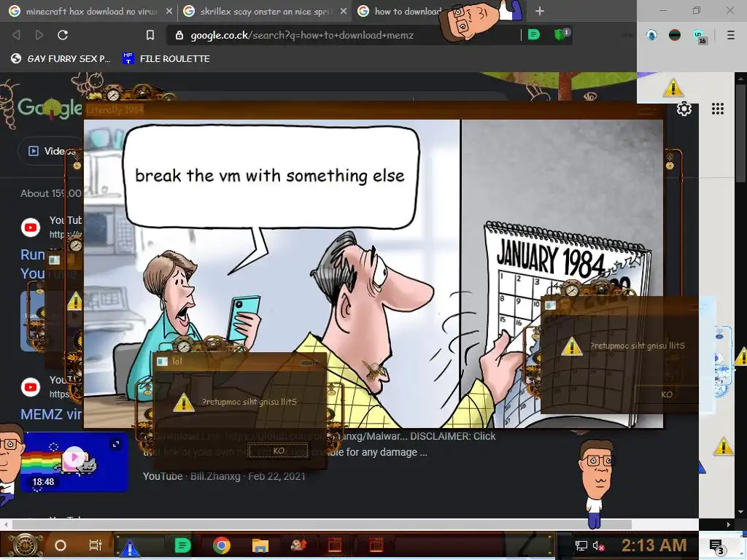Click the scroll-down arrow of the page scrollbar
The height and width of the screenshot is (560, 747).
(x=740, y=513)
